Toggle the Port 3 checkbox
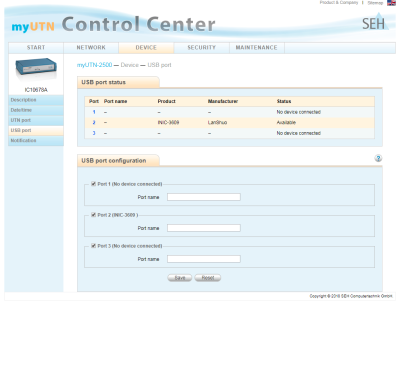The image size is (400, 371). coord(93,246)
